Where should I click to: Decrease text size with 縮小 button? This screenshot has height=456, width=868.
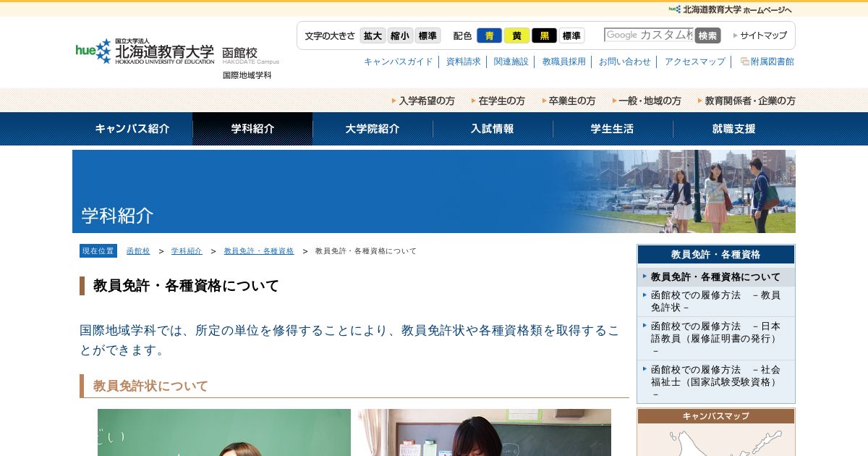pos(400,35)
